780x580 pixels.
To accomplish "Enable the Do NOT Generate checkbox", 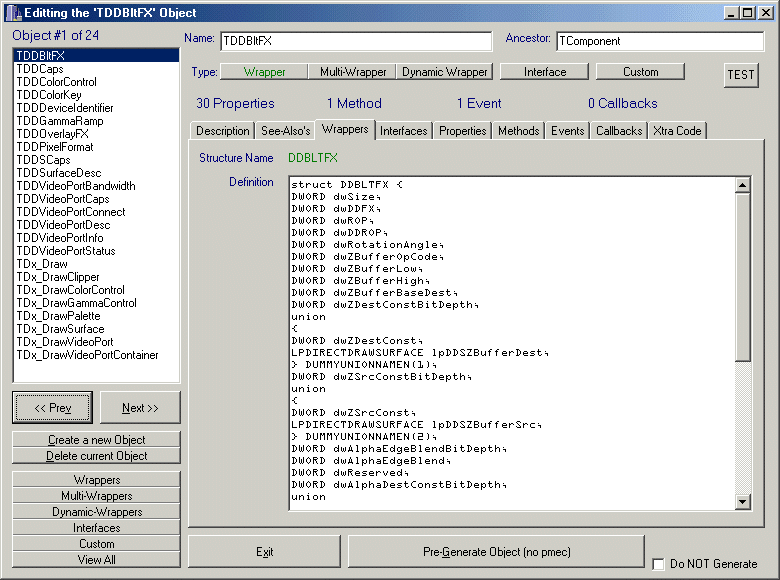I will click(x=658, y=564).
